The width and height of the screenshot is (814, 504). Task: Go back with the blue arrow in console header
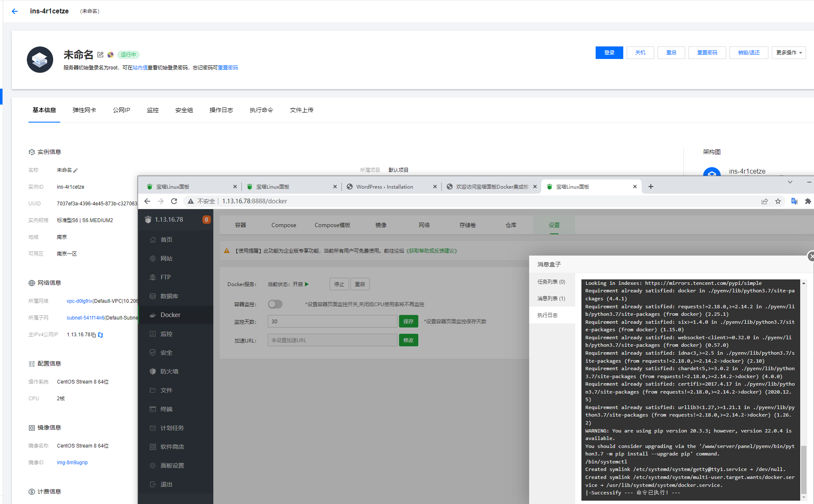point(15,11)
